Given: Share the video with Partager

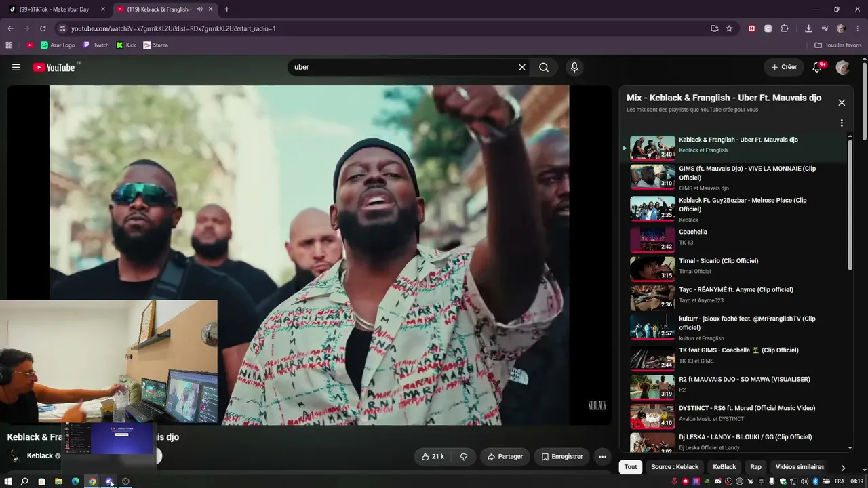Looking at the screenshot, I should 505,457.
